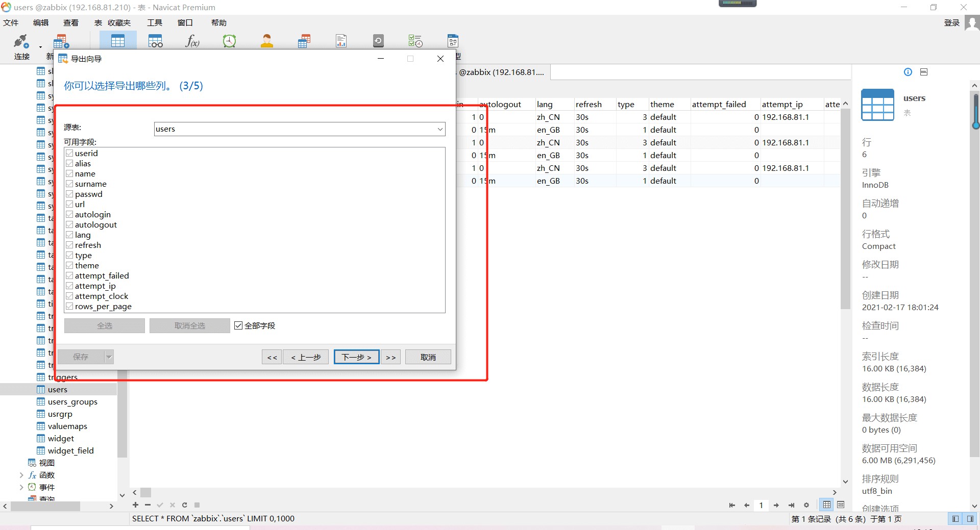Image resolution: width=980 pixels, height=530 pixels.
Task: Click the 下一步 button in export wizard
Action: (356, 357)
